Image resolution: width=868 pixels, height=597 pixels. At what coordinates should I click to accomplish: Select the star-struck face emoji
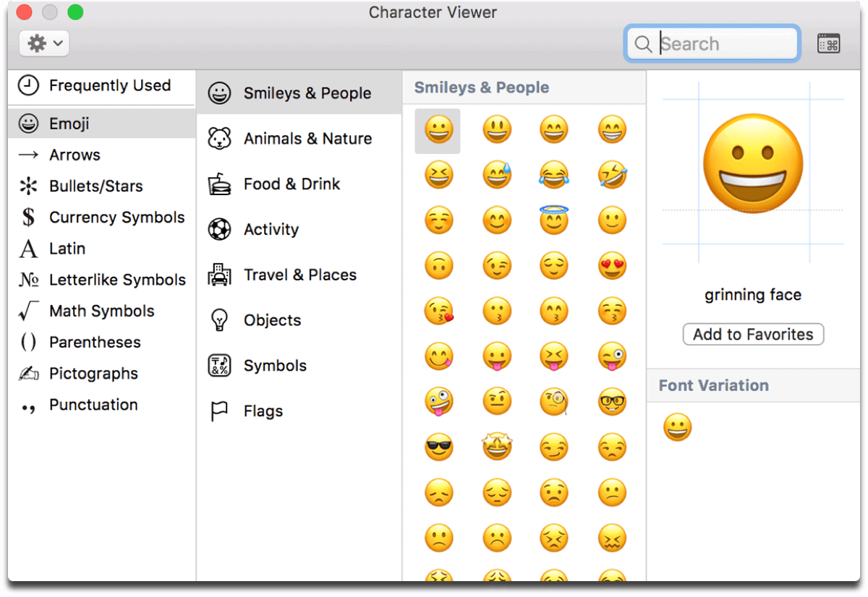click(x=496, y=448)
